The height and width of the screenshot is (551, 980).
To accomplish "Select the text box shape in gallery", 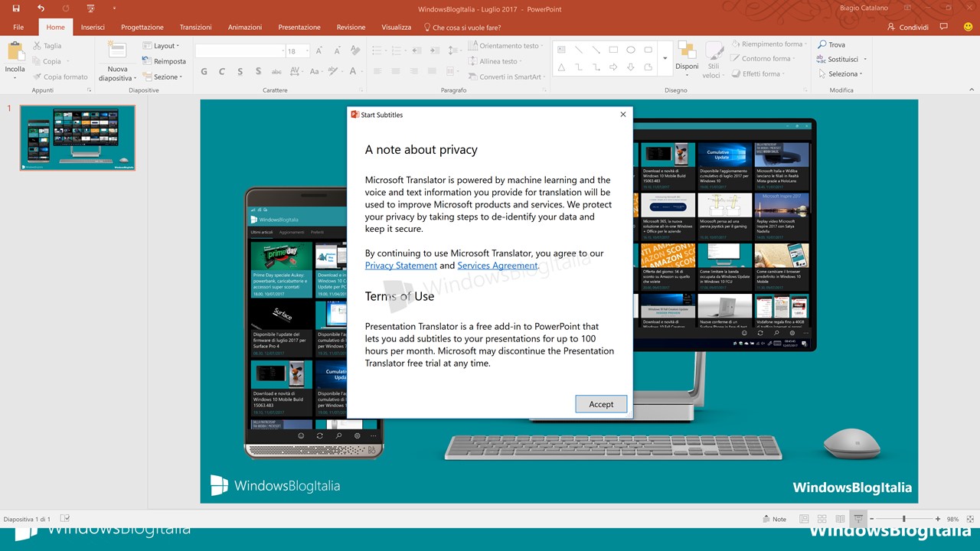I will coord(561,50).
